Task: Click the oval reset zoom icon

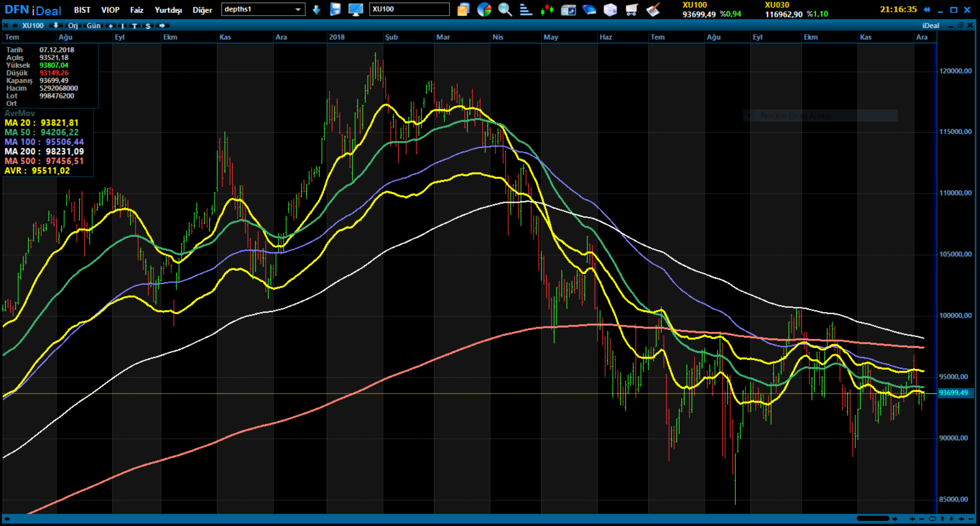Action: point(932,519)
